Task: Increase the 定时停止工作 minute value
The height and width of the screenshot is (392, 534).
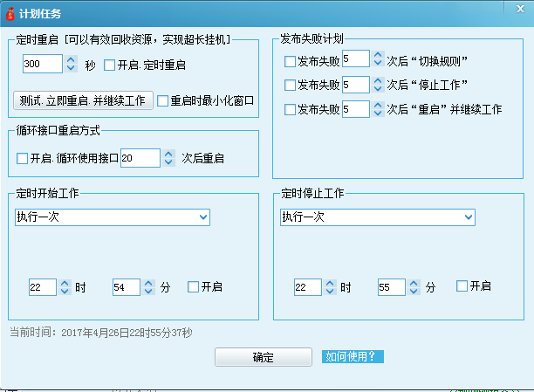Action: (414, 283)
